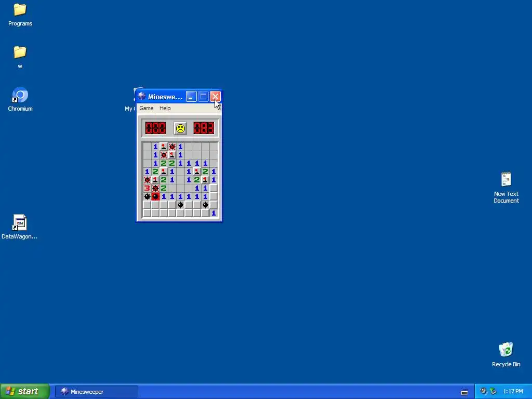Minimize the Minesweeper window
This screenshot has width=532, height=399.
[191, 97]
